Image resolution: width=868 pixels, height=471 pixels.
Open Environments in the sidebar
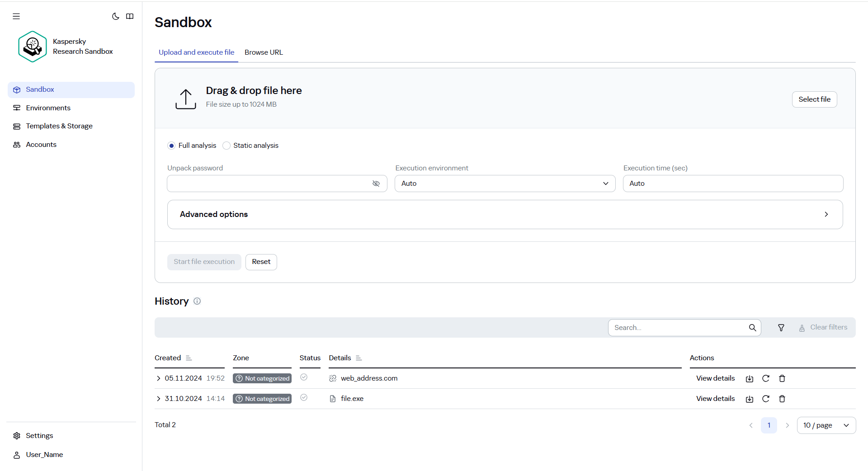[x=48, y=108]
